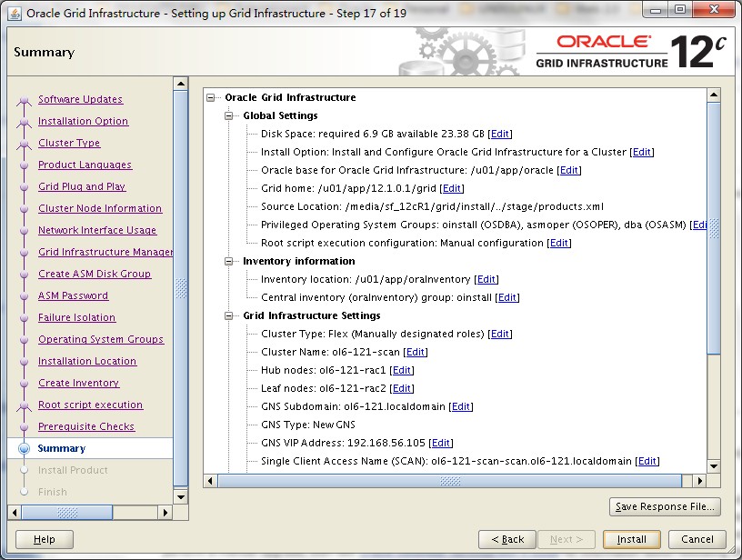Open the ASM Password step
The width and height of the screenshot is (742, 560).
[x=73, y=295]
